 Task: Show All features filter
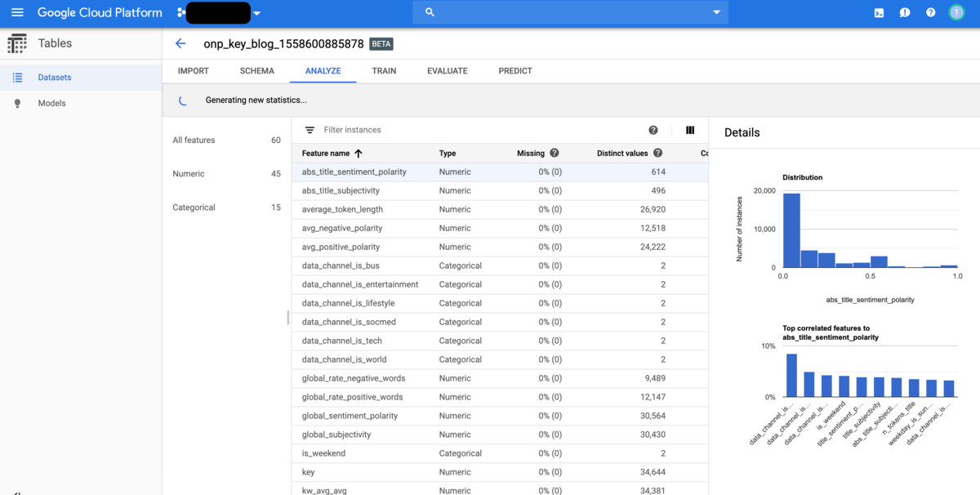pos(226,140)
